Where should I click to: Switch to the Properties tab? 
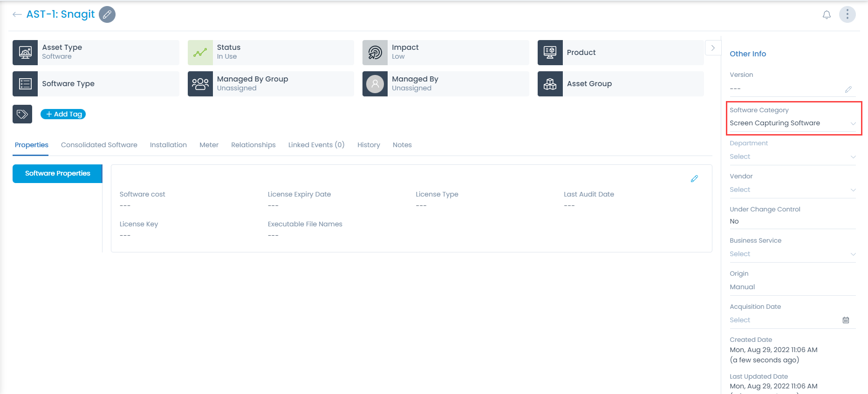point(32,145)
